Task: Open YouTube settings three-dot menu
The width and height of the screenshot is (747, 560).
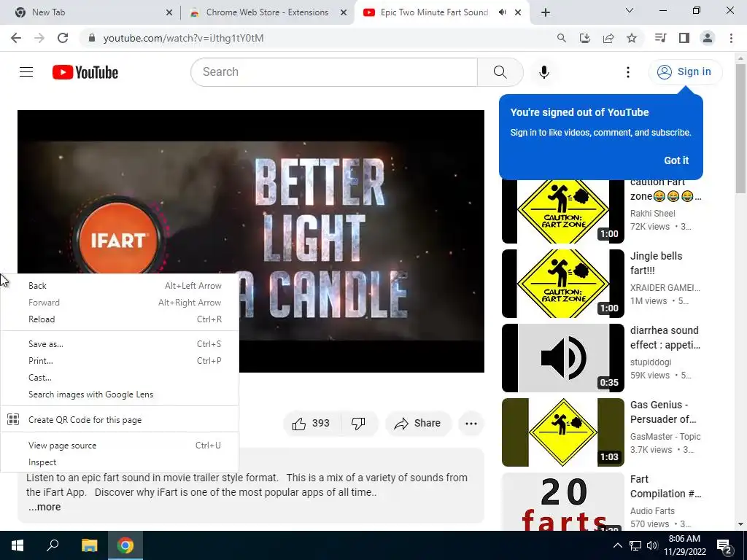Action: coord(628,72)
